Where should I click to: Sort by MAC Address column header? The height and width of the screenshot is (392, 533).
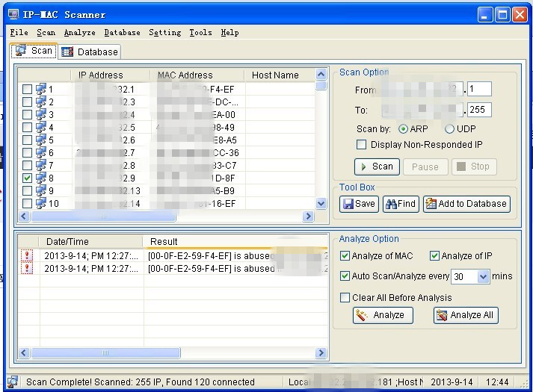pyautogui.click(x=197, y=75)
